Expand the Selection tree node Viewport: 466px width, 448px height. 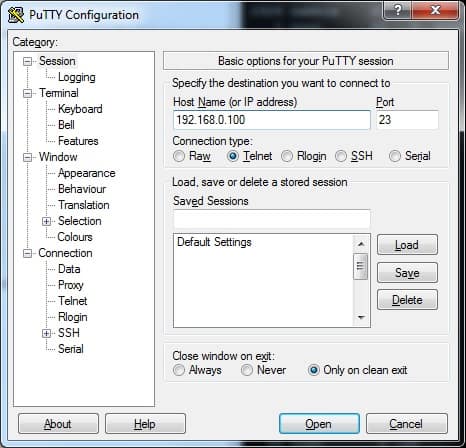coord(47,221)
